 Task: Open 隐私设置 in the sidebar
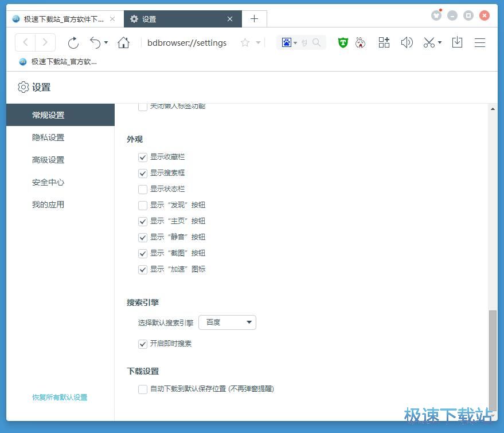[60, 137]
